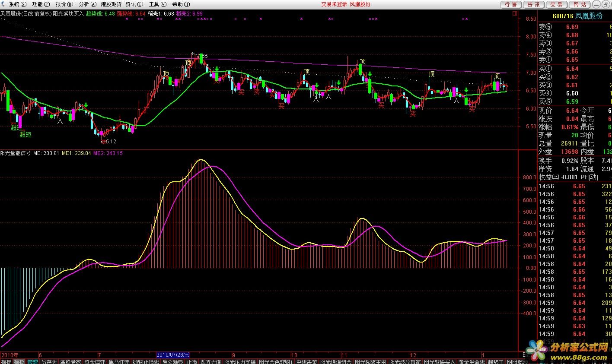Switch to the 阳光波段赢家 indicator tab

pyautogui.click(x=405, y=361)
